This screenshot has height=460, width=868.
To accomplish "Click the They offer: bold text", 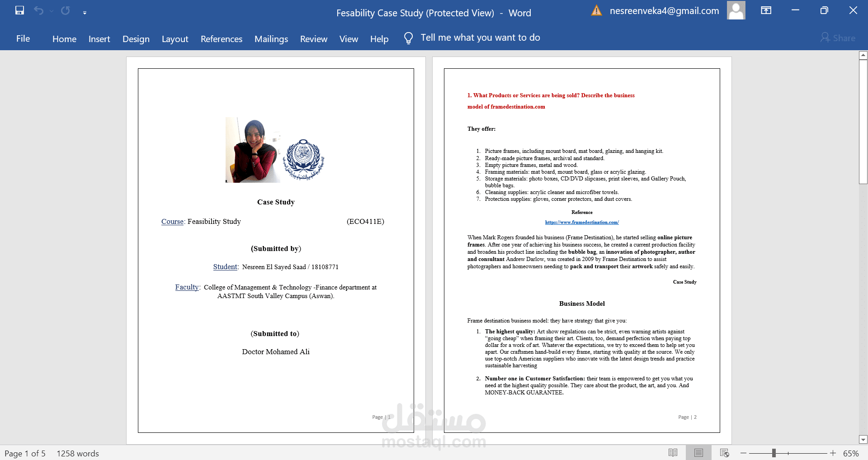I will pyautogui.click(x=481, y=129).
